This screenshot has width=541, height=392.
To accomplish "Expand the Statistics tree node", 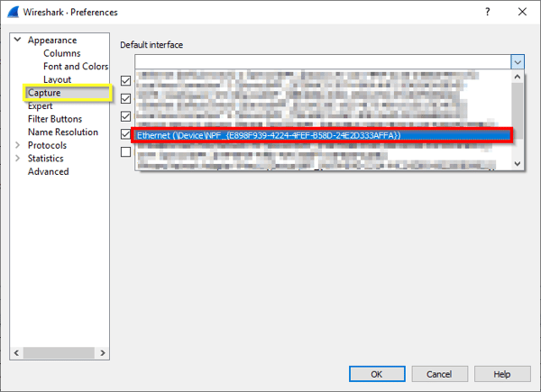I will [18, 159].
